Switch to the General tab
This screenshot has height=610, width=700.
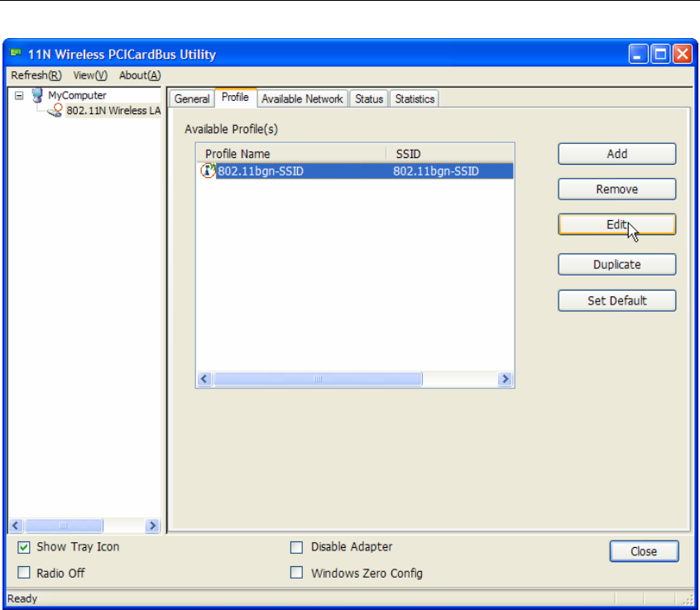tap(192, 98)
